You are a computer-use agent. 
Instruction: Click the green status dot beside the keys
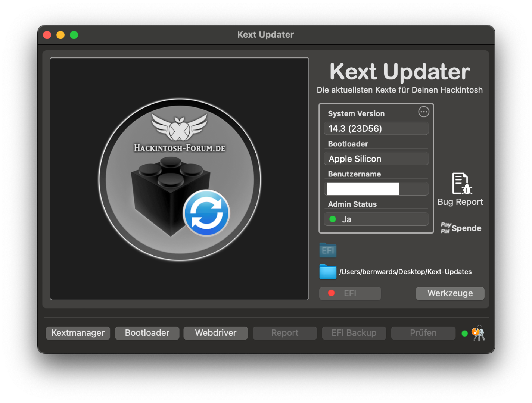tap(465, 334)
